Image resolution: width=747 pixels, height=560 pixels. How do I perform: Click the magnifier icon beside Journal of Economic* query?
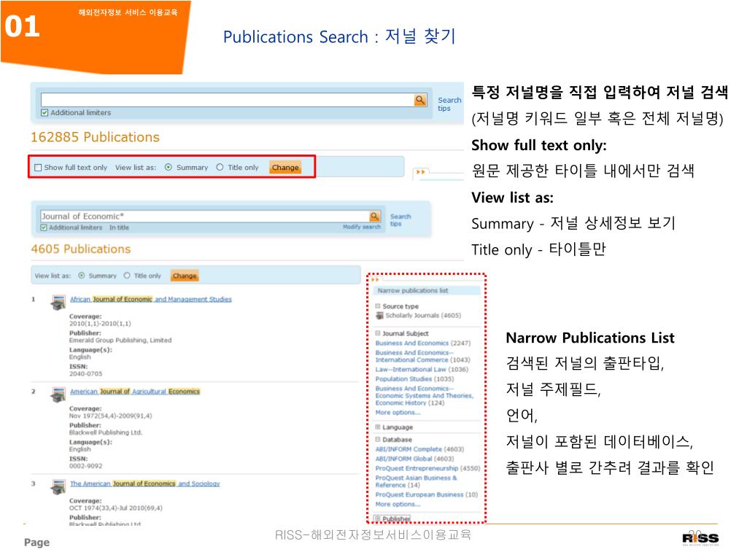tap(375, 217)
